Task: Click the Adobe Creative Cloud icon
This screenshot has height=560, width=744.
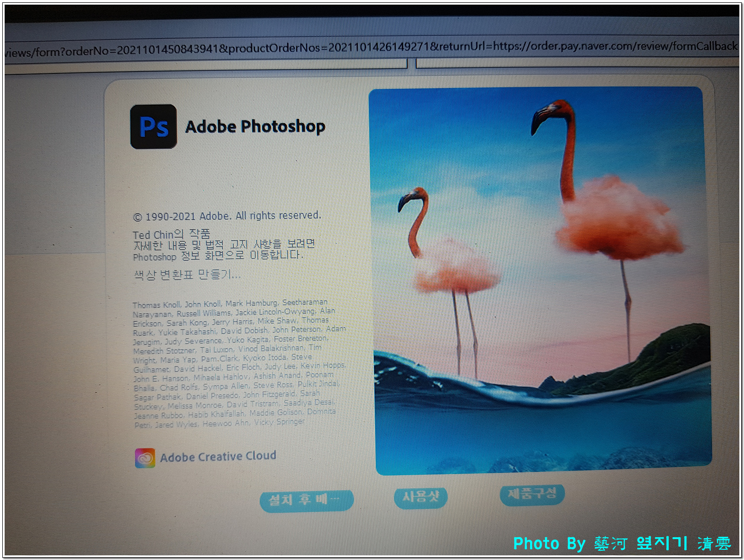Action: [x=145, y=458]
